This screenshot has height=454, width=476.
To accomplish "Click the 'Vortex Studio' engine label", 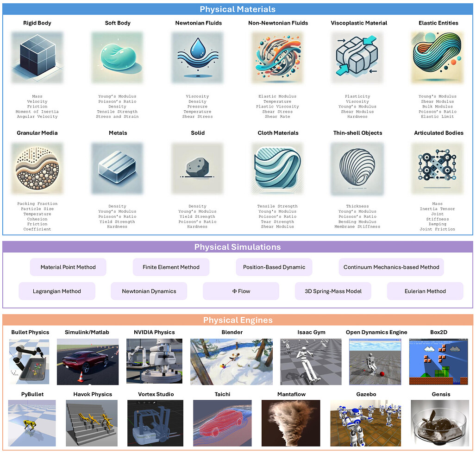I will pyautogui.click(x=156, y=395).
